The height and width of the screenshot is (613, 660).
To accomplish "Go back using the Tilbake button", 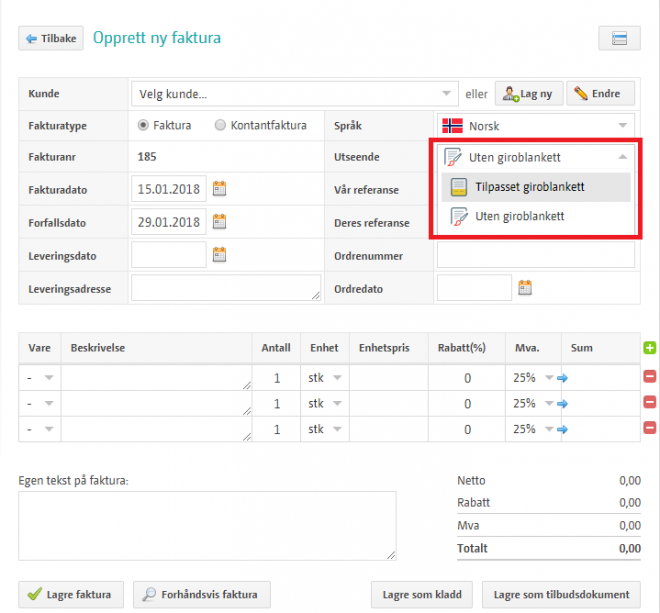I will (50, 39).
